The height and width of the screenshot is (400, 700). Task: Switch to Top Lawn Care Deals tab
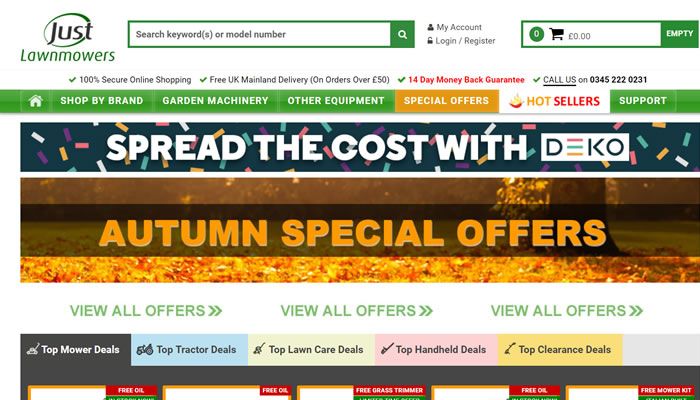(x=311, y=350)
